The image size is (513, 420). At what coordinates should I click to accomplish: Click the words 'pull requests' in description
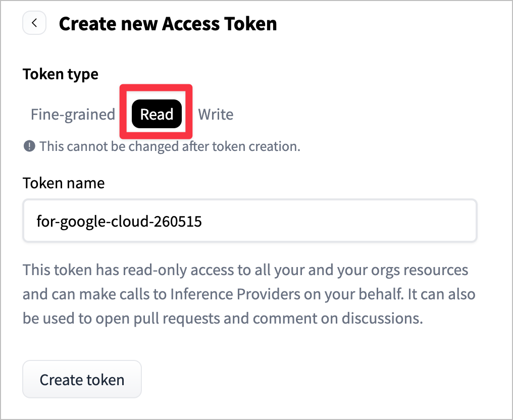point(177,318)
